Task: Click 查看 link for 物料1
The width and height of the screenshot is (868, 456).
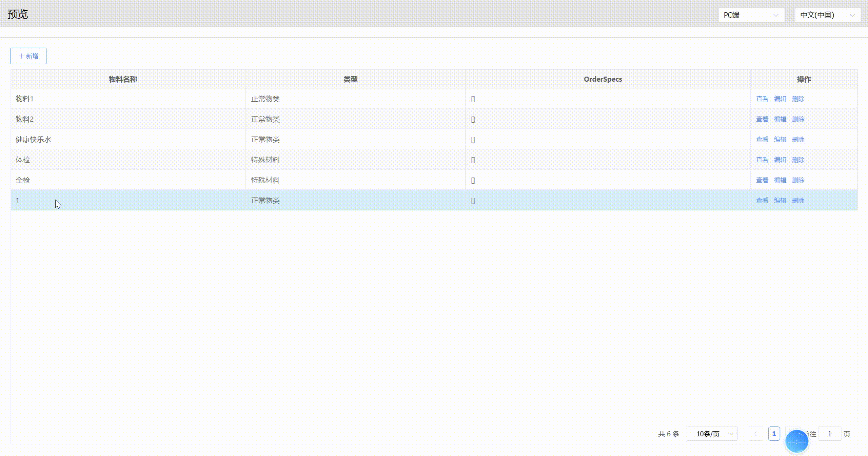Action: (762, 99)
